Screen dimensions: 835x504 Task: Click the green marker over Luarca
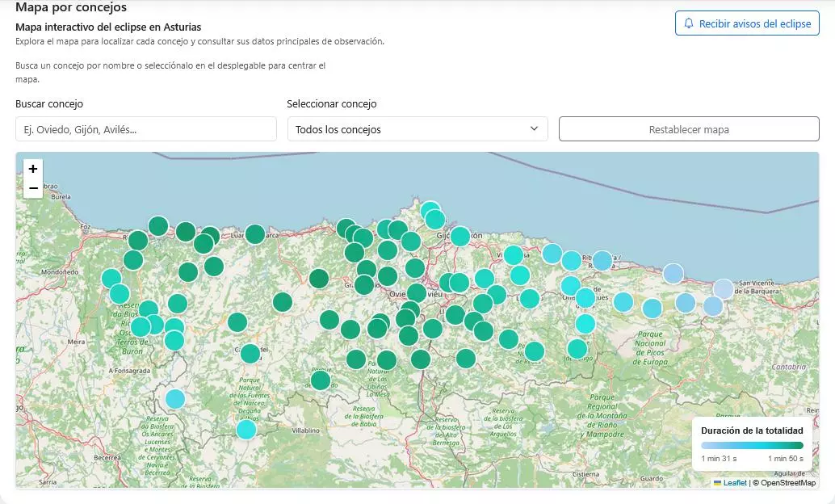(255, 234)
